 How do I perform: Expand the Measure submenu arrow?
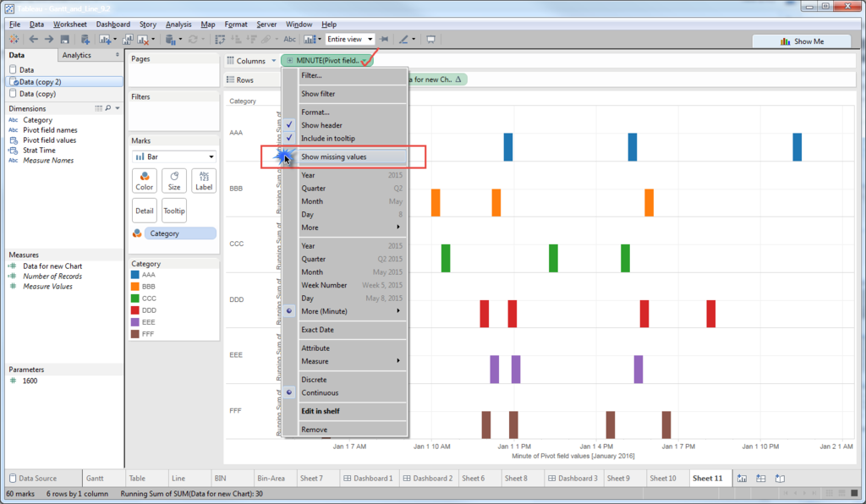[398, 361]
